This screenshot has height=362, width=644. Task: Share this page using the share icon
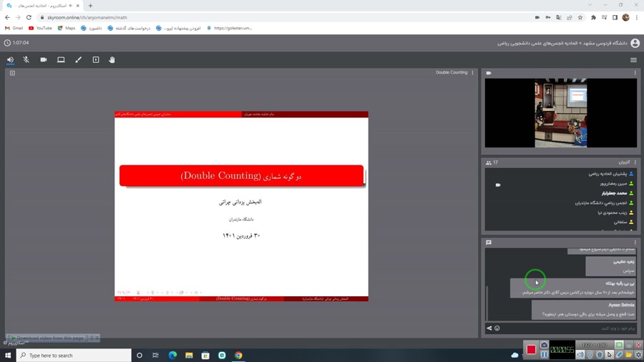570,18
